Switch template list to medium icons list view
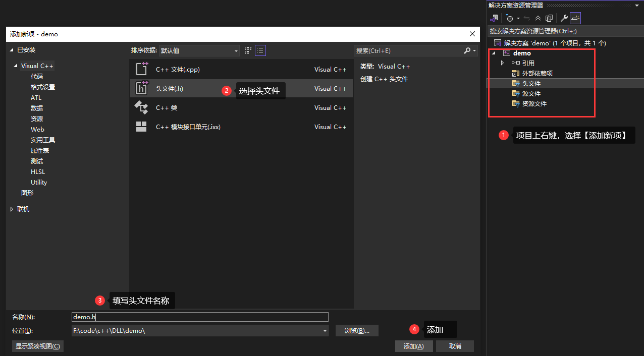The width and height of the screenshot is (644, 356). pos(260,50)
